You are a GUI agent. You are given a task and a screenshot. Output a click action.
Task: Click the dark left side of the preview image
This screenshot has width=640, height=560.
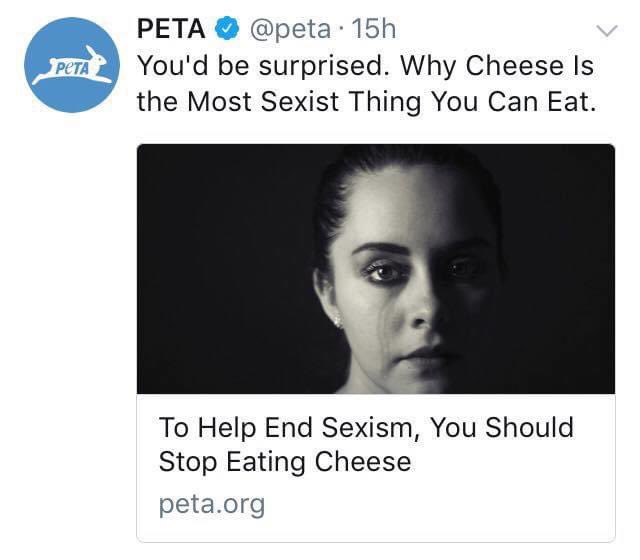220,270
